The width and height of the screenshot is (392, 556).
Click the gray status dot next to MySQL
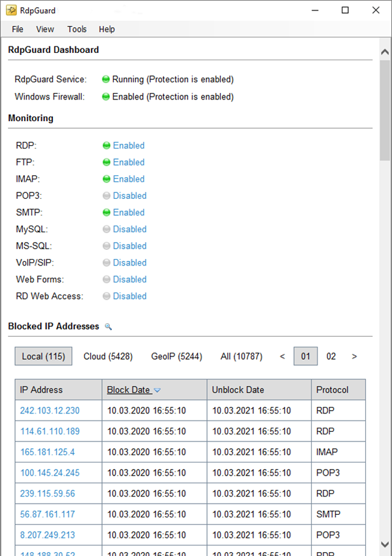pyautogui.click(x=106, y=229)
